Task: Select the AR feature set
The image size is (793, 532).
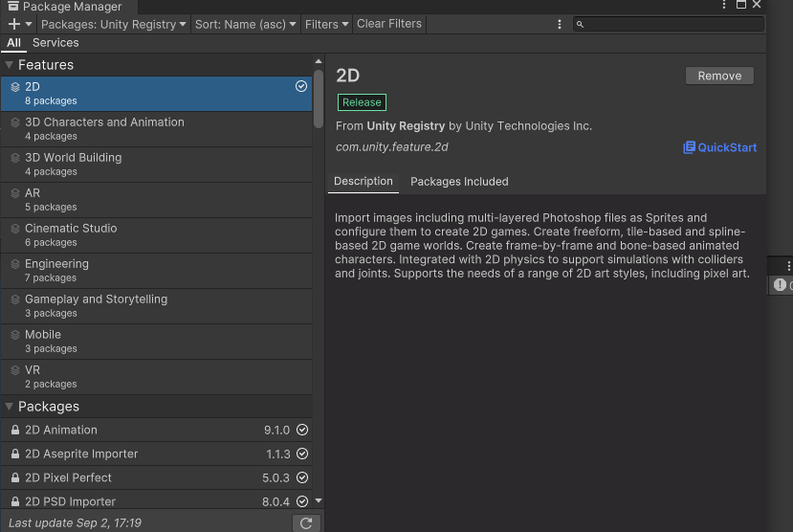Action: [x=156, y=200]
